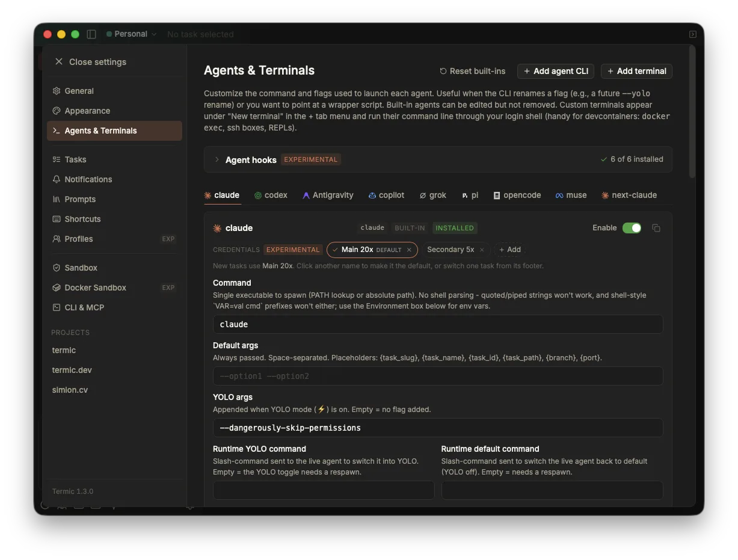Open the termic project
The height and width of the screenshot is (560, 738).
coord(64,350)
